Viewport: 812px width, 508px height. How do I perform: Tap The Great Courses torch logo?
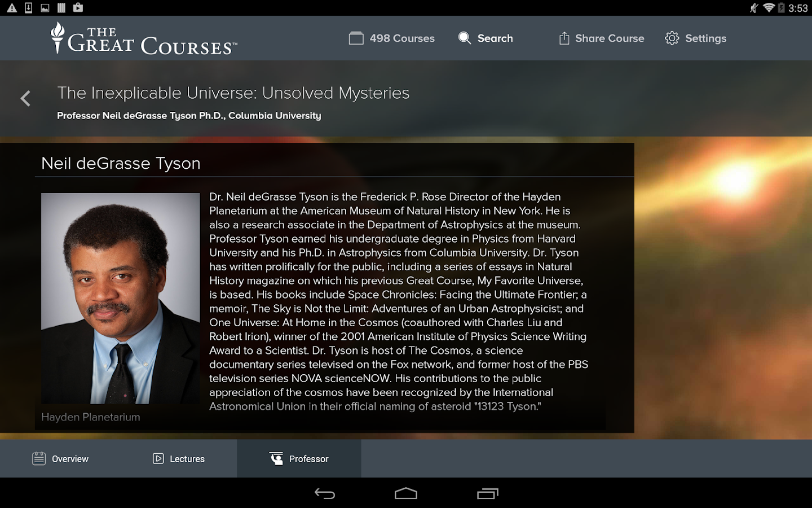(58, 37)
